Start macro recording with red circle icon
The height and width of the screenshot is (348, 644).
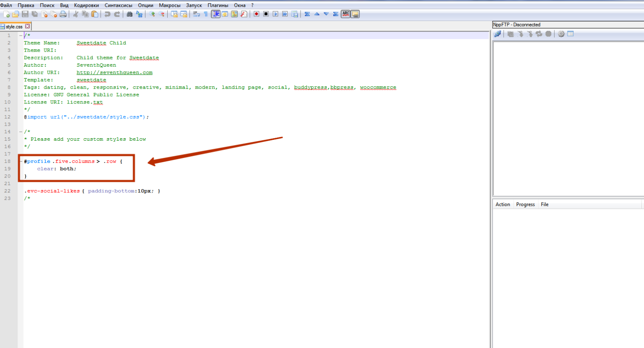click(x=256, y=14)
